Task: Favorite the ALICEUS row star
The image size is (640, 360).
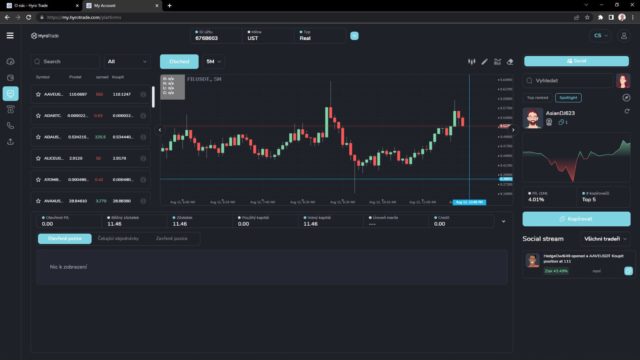Action: pyautogui.click(x=38, y=158)
